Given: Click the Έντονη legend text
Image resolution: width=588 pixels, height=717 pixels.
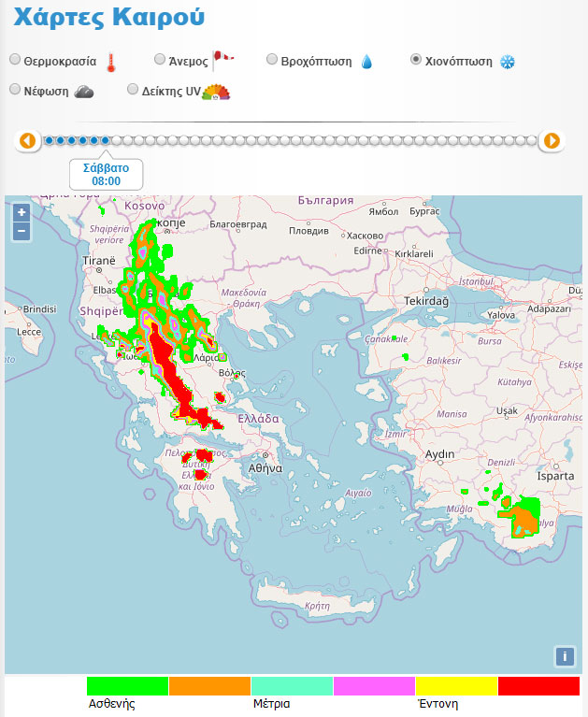Looking at the screenshot, I should [x=438, y=703].
